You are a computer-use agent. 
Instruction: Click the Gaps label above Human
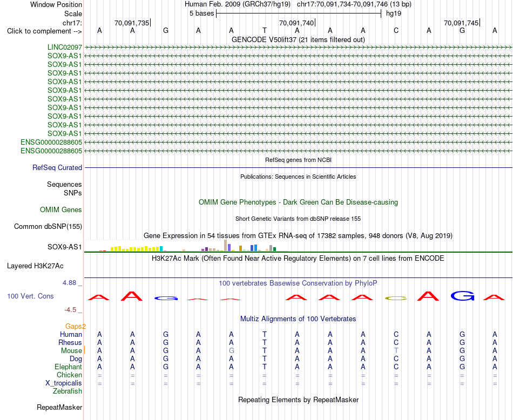(x=76, y=326)
